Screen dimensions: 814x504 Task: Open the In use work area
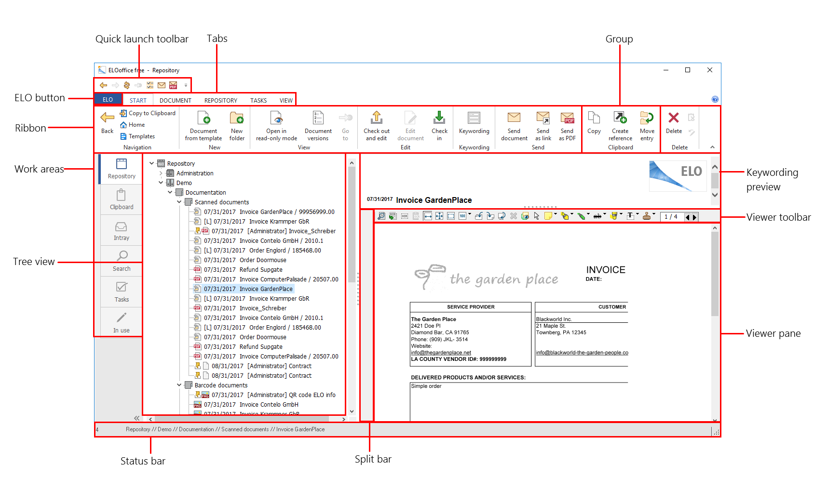122,323
